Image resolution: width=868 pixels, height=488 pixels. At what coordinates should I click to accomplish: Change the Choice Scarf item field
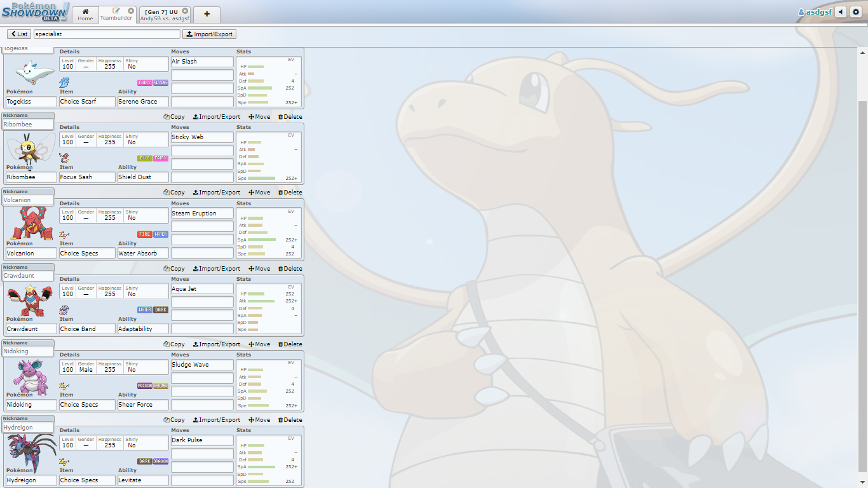87,102
